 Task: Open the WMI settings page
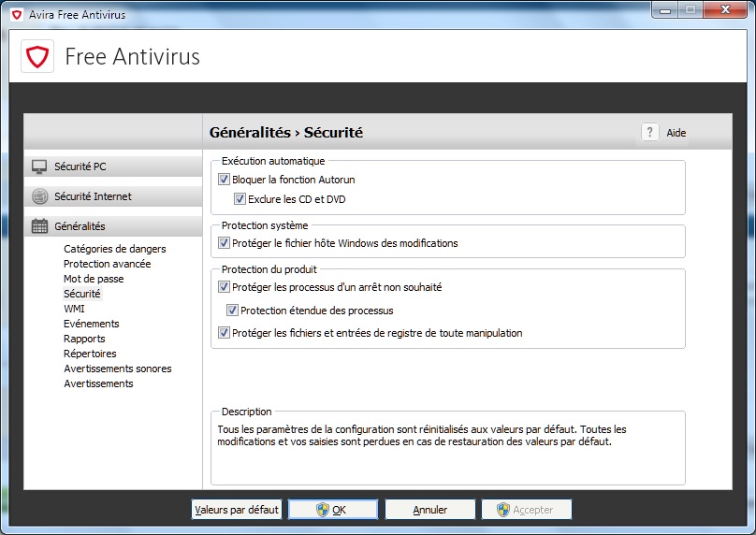(x=74, y=309)
